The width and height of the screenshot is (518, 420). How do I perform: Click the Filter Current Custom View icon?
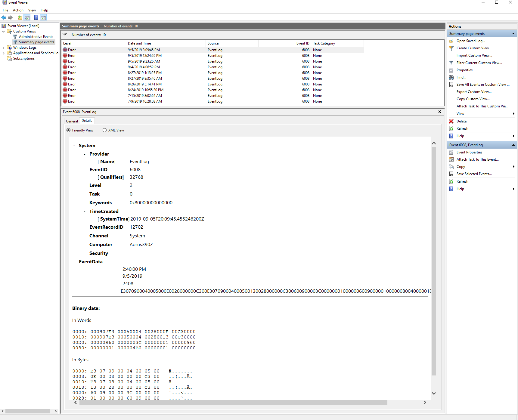click(x=451, y=63)
